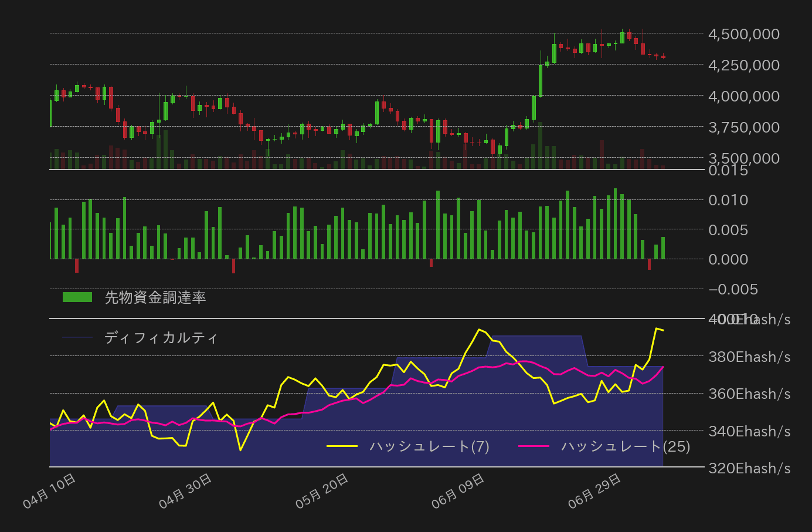Viewport: 812px width, 532px height.
Task: Toggle the 先物資金調達率 legend label
Action: point(155,297)
